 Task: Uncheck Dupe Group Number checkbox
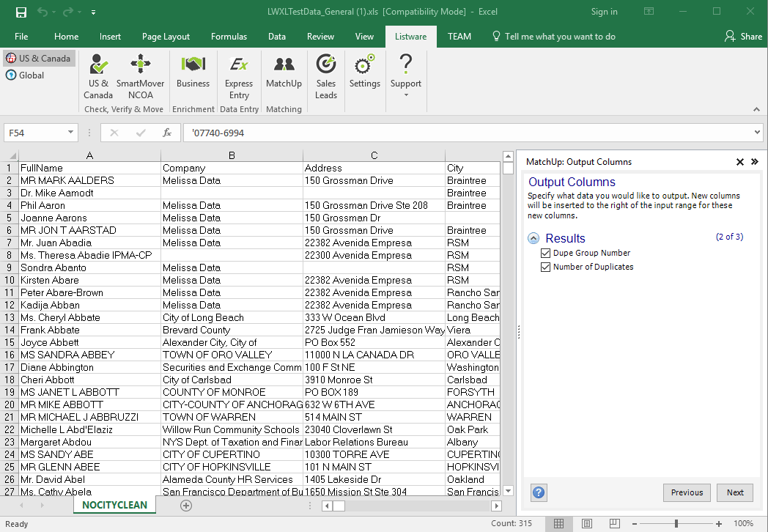coord(545,253)
